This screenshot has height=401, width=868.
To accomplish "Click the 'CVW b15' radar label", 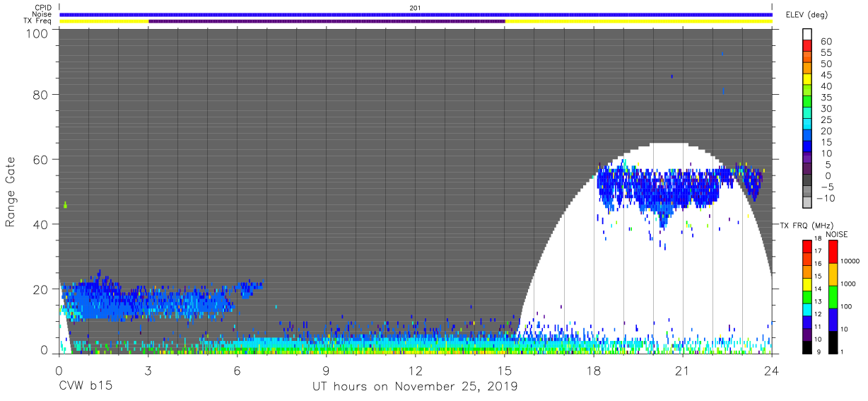I will coord(86,386).
